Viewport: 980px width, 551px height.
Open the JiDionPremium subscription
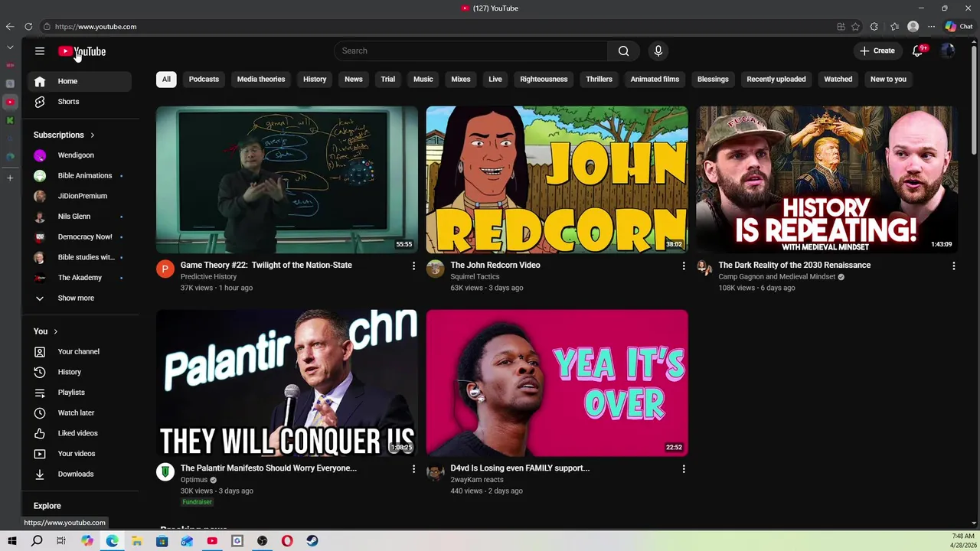(x=80, y=196)
